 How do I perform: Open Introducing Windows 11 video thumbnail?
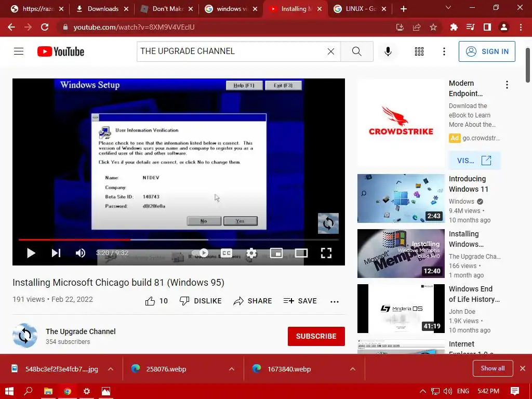pos(401,198)
